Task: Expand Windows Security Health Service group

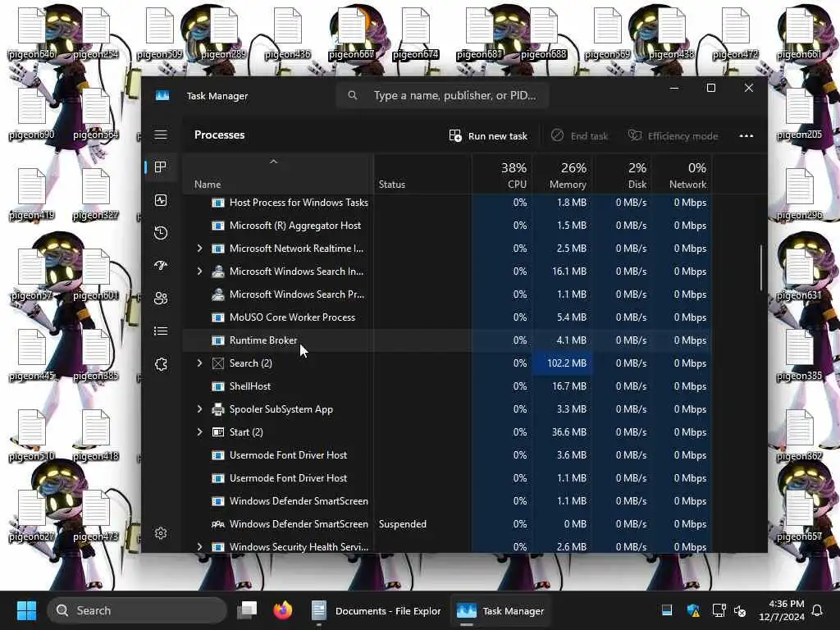Action: pyautogui.click(x=199, y=546)
